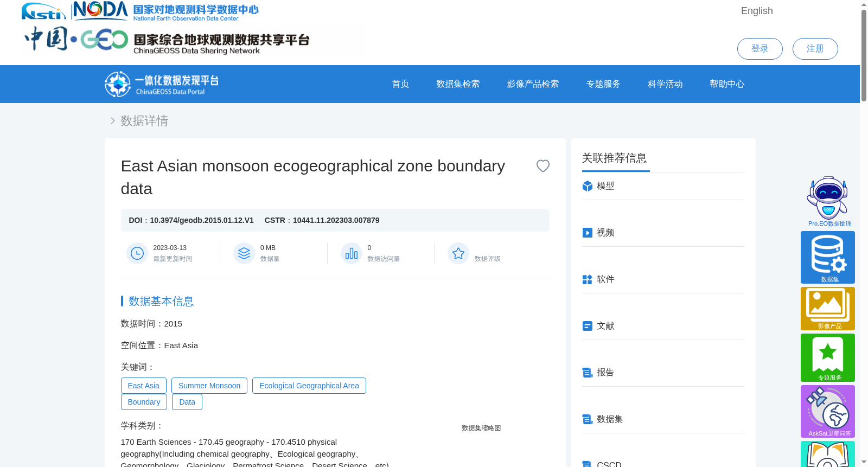
Task: Click the 数据基本信息 section heading
Action: click(x=161, y=301)
